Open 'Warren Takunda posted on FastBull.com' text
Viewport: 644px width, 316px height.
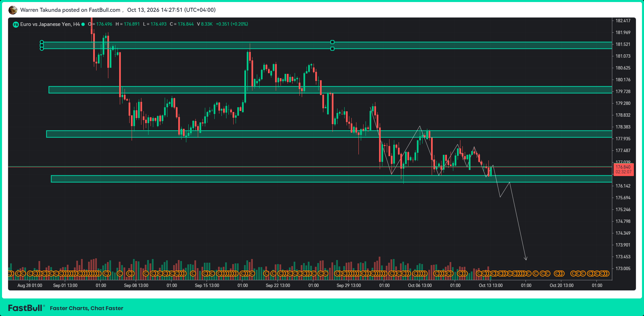(70, 10)
